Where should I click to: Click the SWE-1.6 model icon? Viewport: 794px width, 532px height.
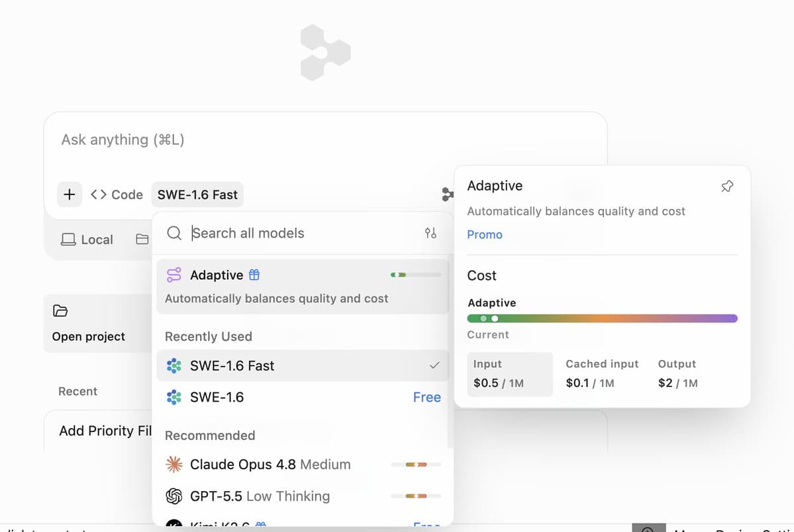pyautogui.click(x=174, y=398)
